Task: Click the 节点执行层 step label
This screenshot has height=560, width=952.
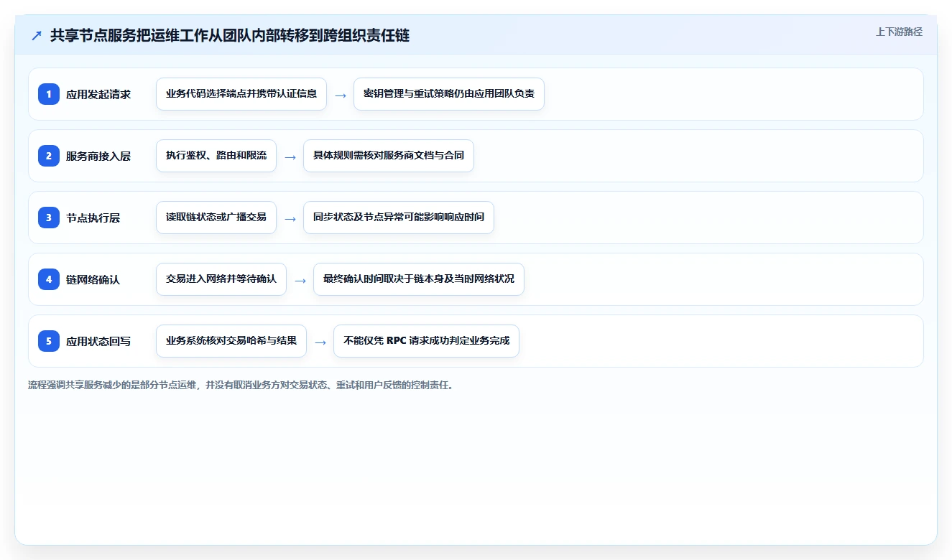Action: [93, 218]
